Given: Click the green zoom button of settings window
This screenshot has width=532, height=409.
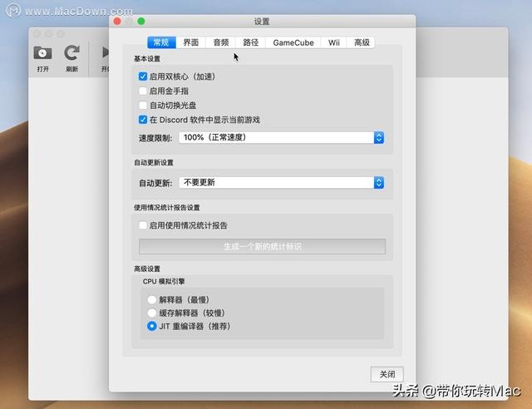Looking at the screenshot, I should pos(141,21).
